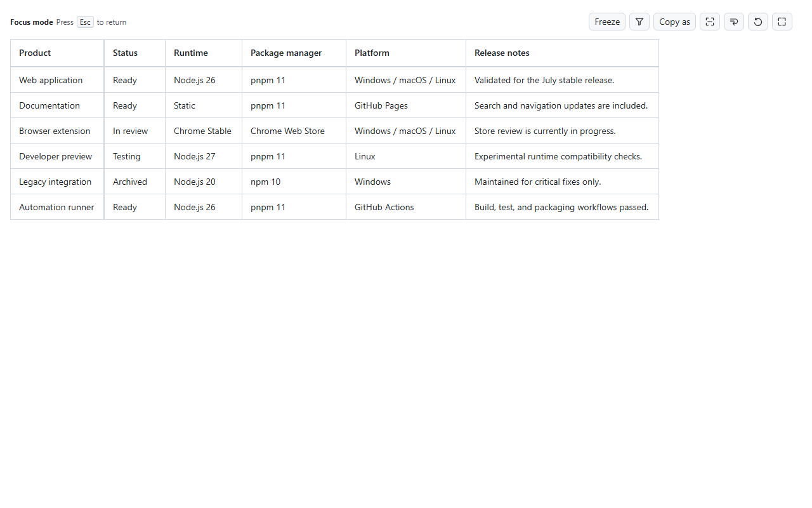Select the Product column header

57,53
